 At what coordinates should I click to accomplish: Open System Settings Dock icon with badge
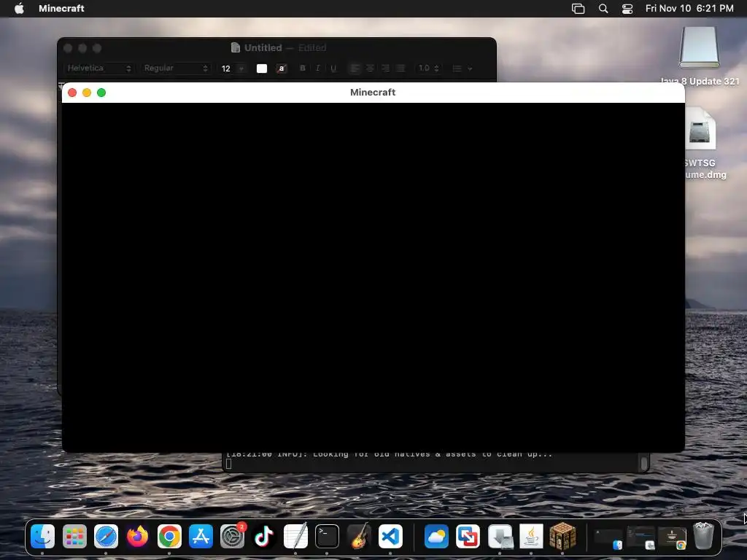(233, 536)
